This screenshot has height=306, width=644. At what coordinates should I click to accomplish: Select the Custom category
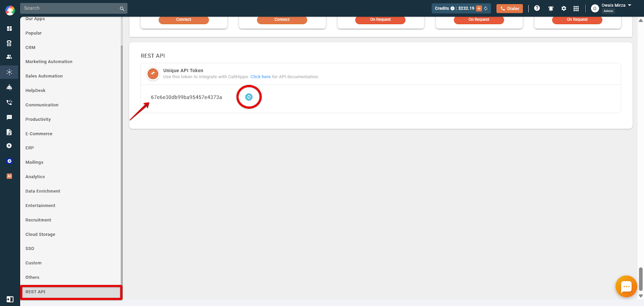(33, 263)
